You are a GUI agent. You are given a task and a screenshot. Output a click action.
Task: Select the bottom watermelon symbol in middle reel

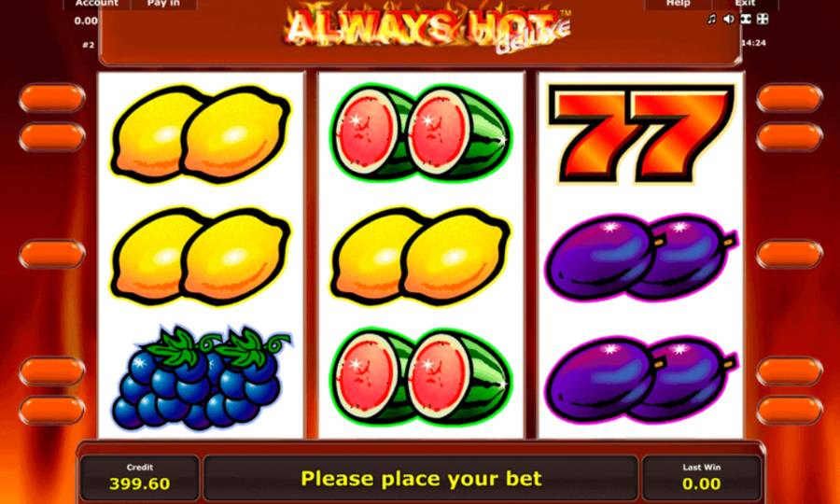(x=421, y=376)
